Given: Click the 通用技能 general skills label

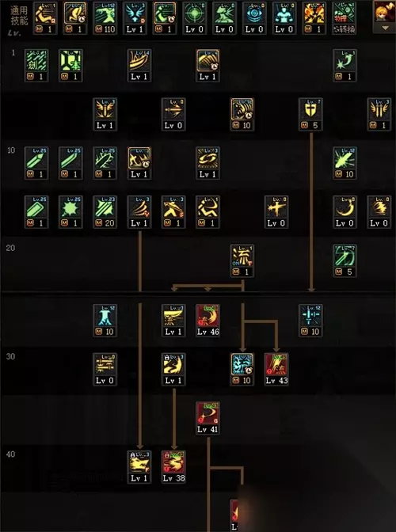Looking at the screenshot, I should click(x=19, y=15).
